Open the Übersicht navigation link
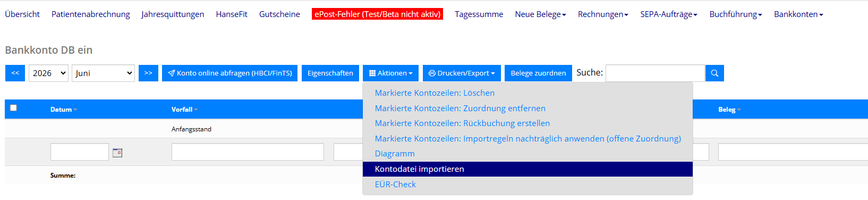Image resolution: width=868 pixels, height=200 pixels. tap(22, 14)
